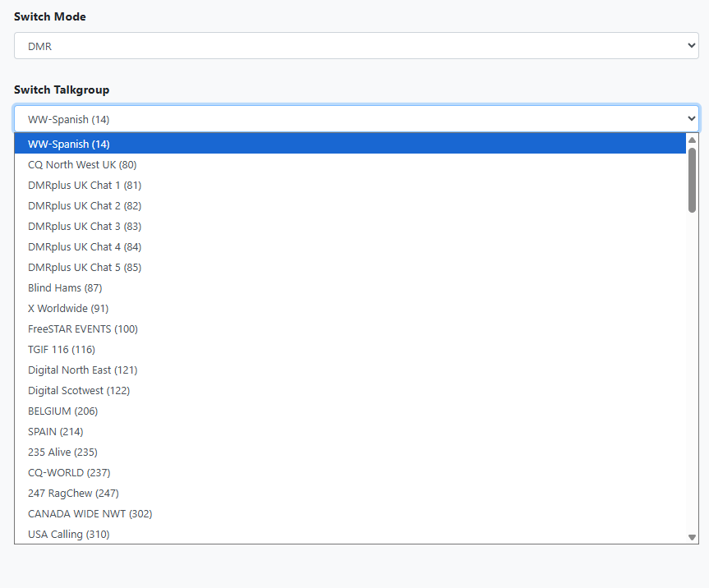Choose Digital Scotwest (122)
The width and height of the screenshot is (709, 588).
[350, 390]
